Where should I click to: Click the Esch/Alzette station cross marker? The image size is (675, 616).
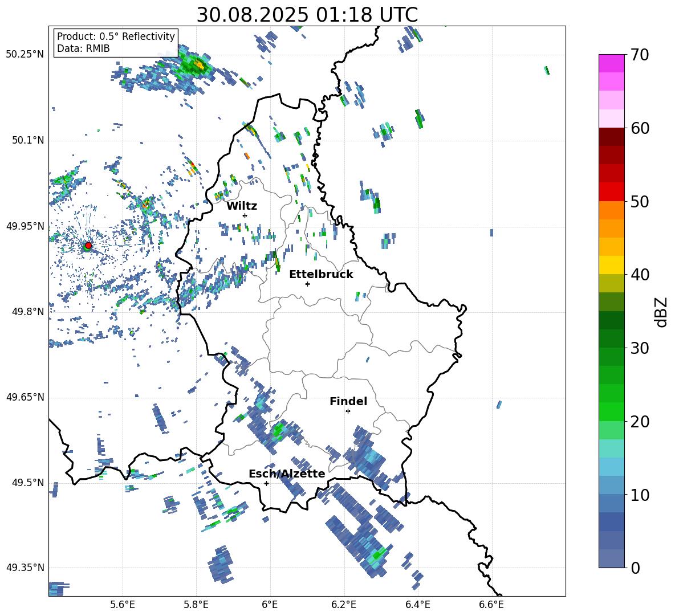(x=266, y=483)
